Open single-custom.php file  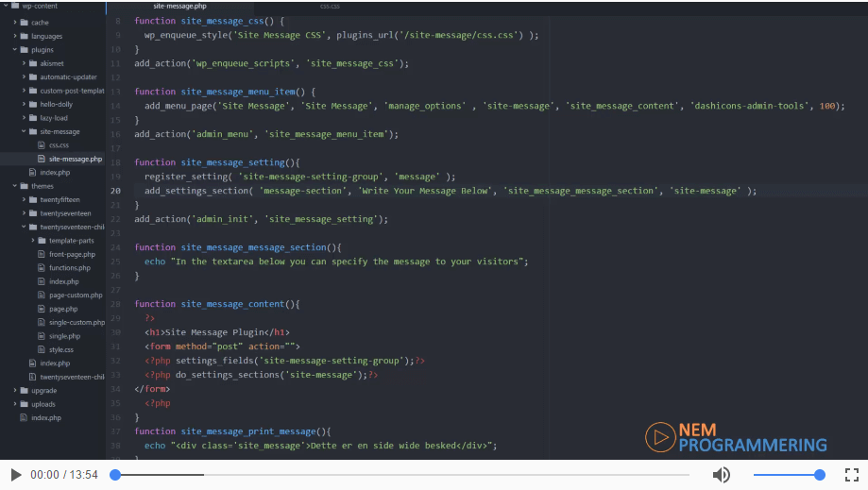click(x=77, y=323)
